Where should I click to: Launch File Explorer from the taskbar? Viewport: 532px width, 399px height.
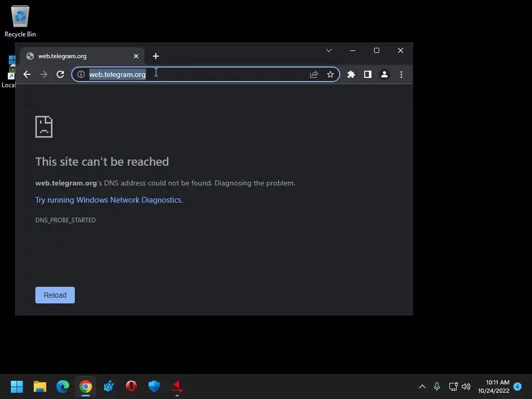(39, 386)
